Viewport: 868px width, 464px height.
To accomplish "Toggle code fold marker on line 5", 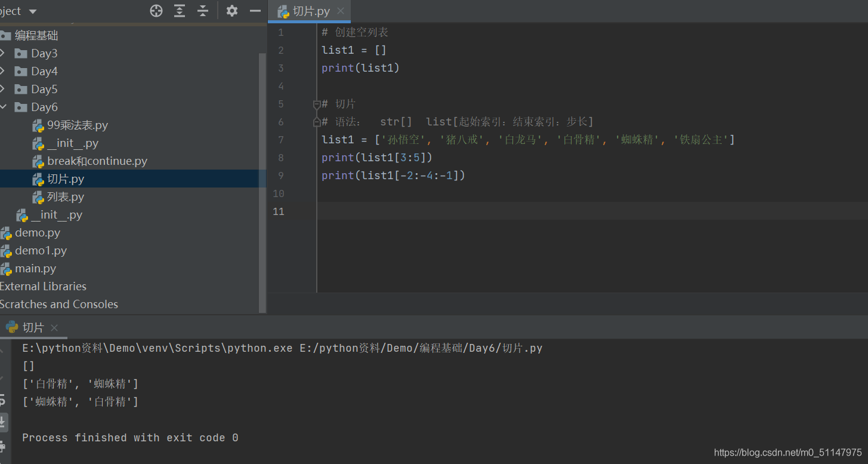I will point(317,105).
